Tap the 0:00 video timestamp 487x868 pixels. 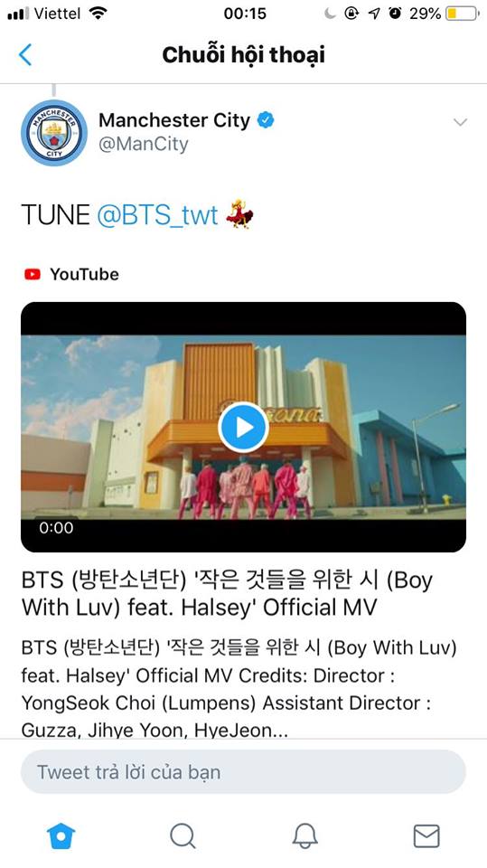click(x=56, y=527)
